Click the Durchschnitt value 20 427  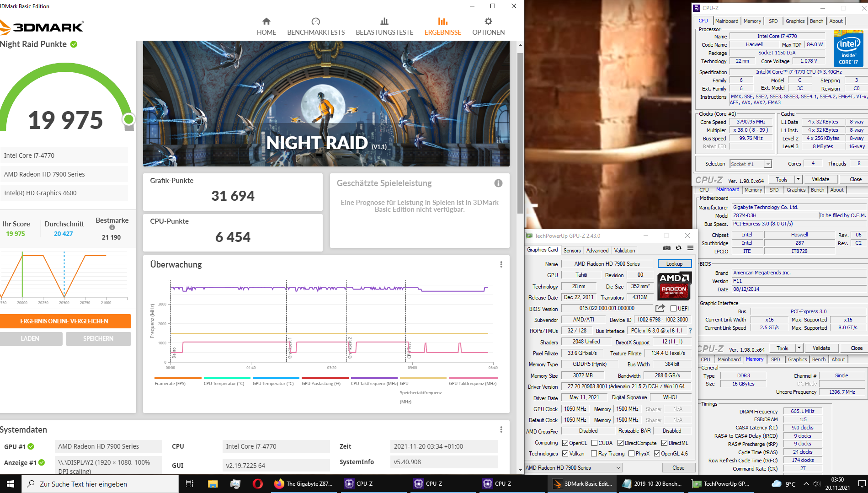point(64,234)
